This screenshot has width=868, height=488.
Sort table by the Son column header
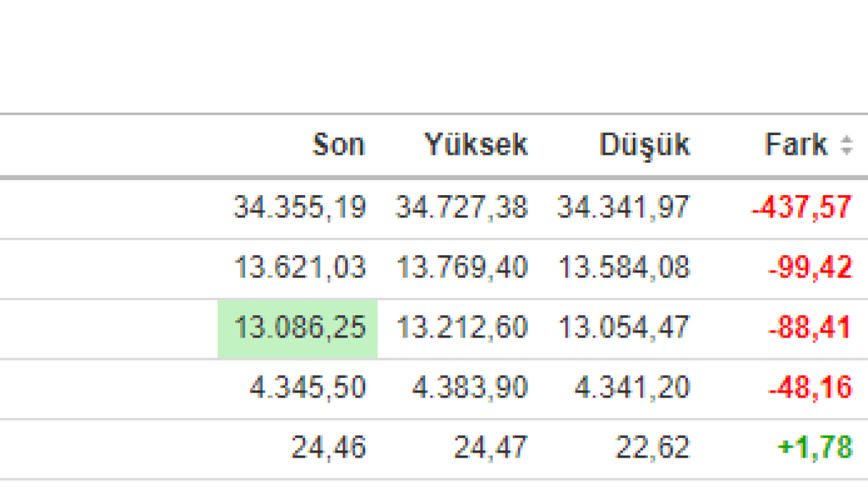coord(339,145)
